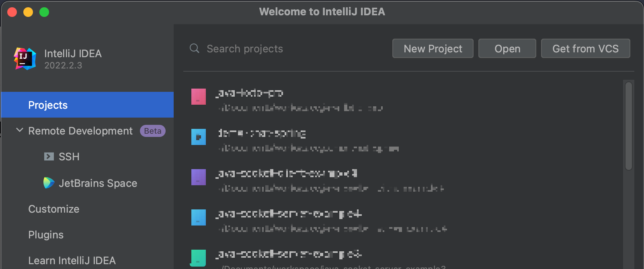Click the Remote Development label
Image resolution: width=644 pixels, height=269 pixels.
(x=80, y=131)
